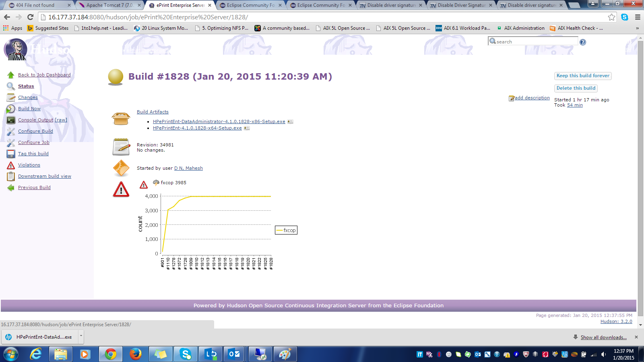Bookmark the page with the star icon
This screenshot has width=644, height=362.
coord(611,17)
